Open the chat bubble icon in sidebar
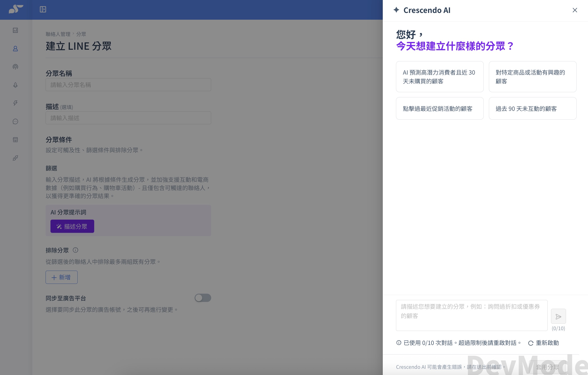The width and height of the screenshot is (588, 375). pos(16,121)
